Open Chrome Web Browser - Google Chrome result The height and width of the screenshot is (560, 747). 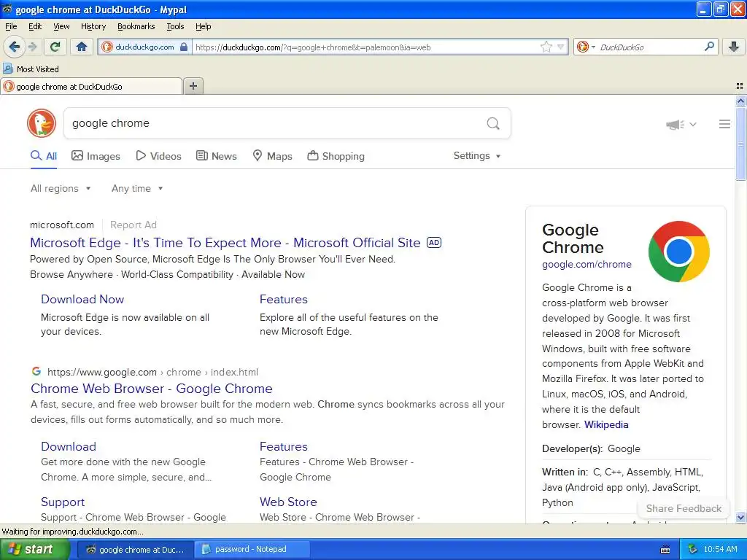tap(152, 389)
